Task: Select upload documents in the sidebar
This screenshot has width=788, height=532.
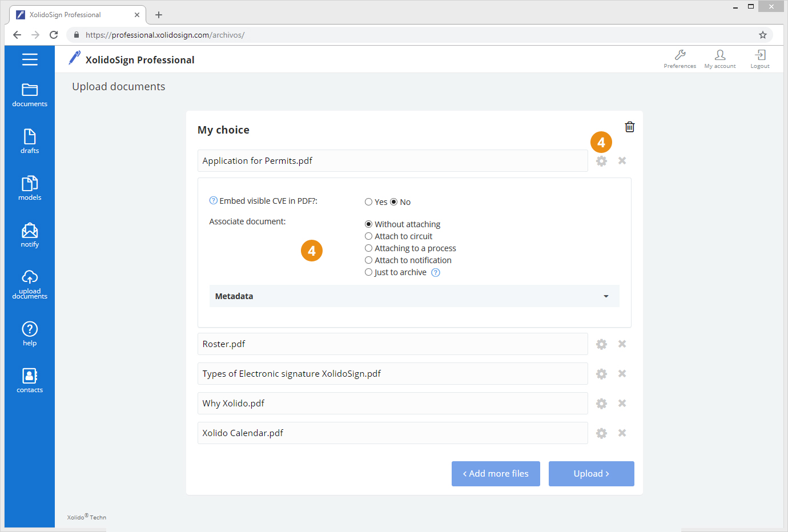Action: pos(30,284)
